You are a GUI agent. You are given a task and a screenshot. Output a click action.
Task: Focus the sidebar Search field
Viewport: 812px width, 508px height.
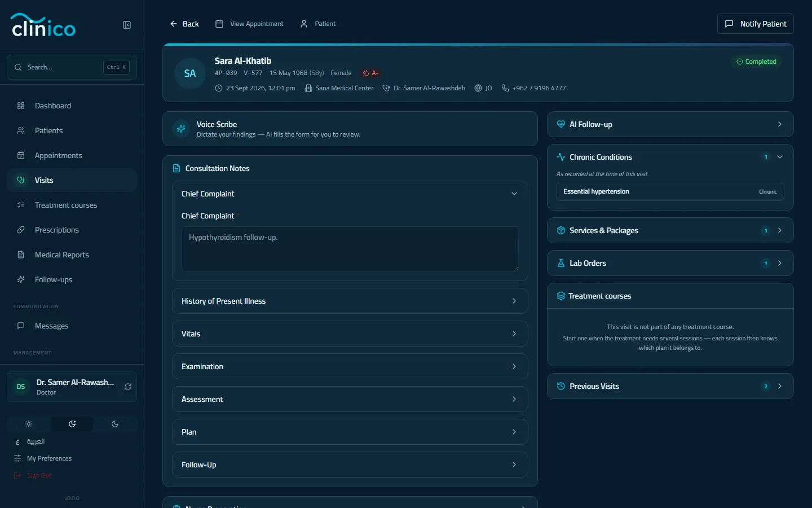[x=72, y=67]
